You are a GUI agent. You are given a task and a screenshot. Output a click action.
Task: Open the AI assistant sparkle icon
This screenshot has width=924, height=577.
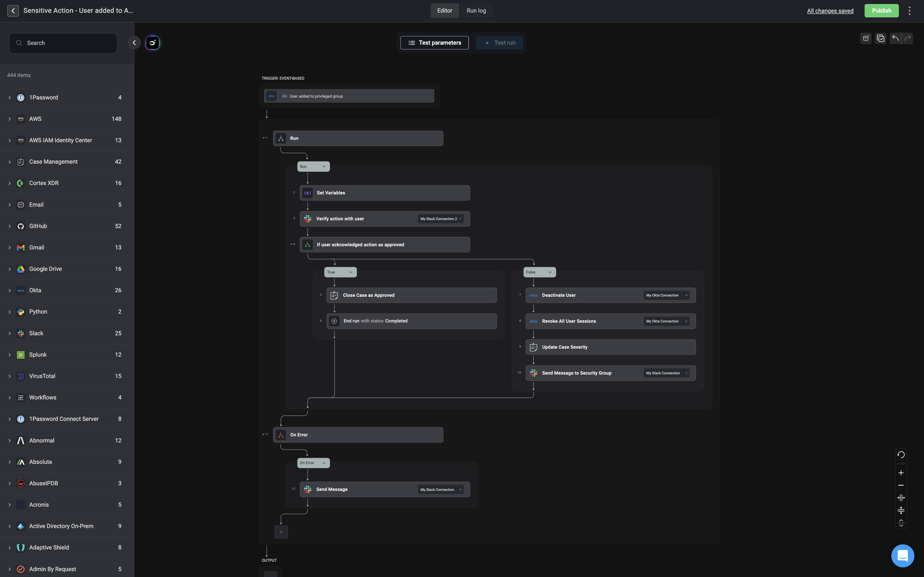pyautogui.click(x=152, y=43)
